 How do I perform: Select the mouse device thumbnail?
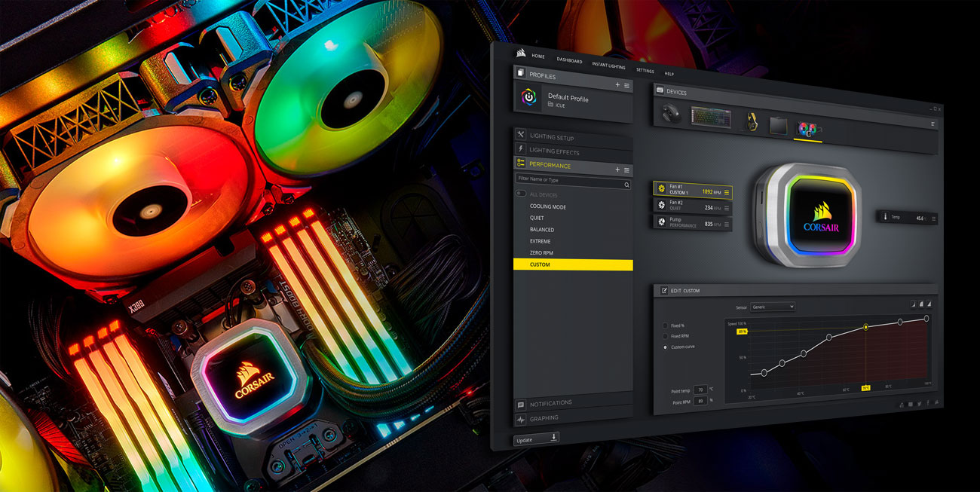670,113
